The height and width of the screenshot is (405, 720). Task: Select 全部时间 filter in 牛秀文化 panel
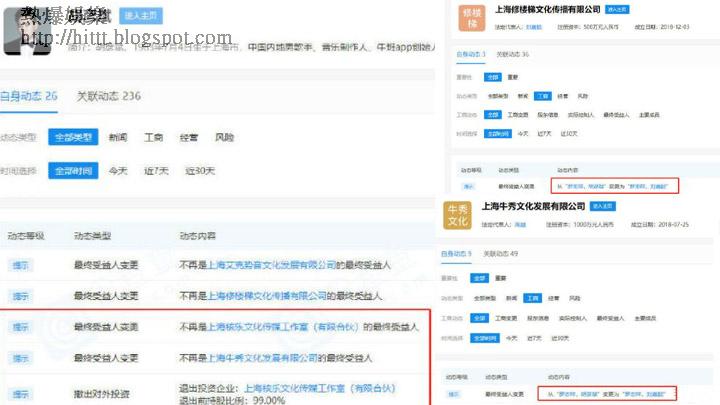pos(484,338)
